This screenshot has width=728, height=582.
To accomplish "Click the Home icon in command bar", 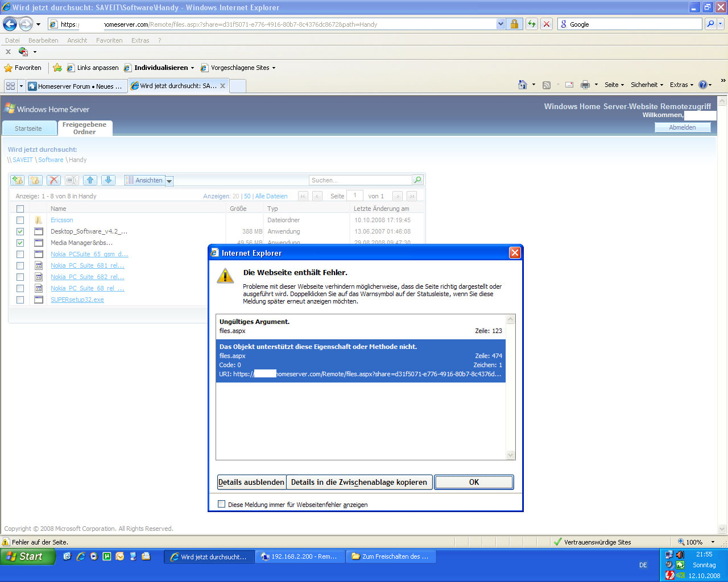I will [523, 85].
